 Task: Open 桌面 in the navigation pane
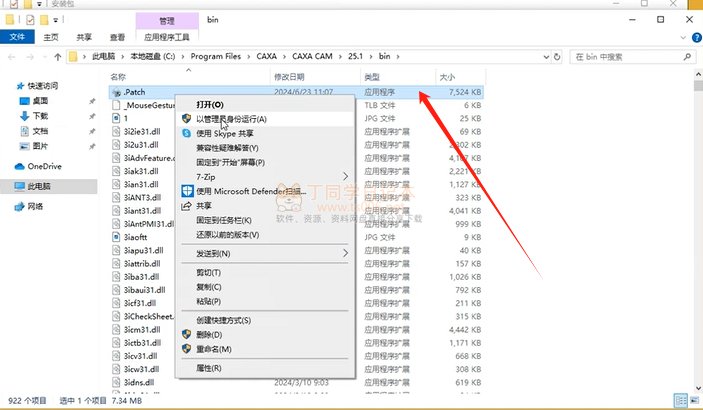40,101
